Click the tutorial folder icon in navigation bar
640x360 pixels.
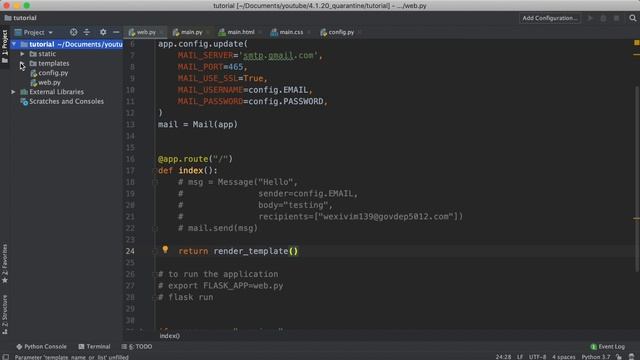click(x=8, y=18)
